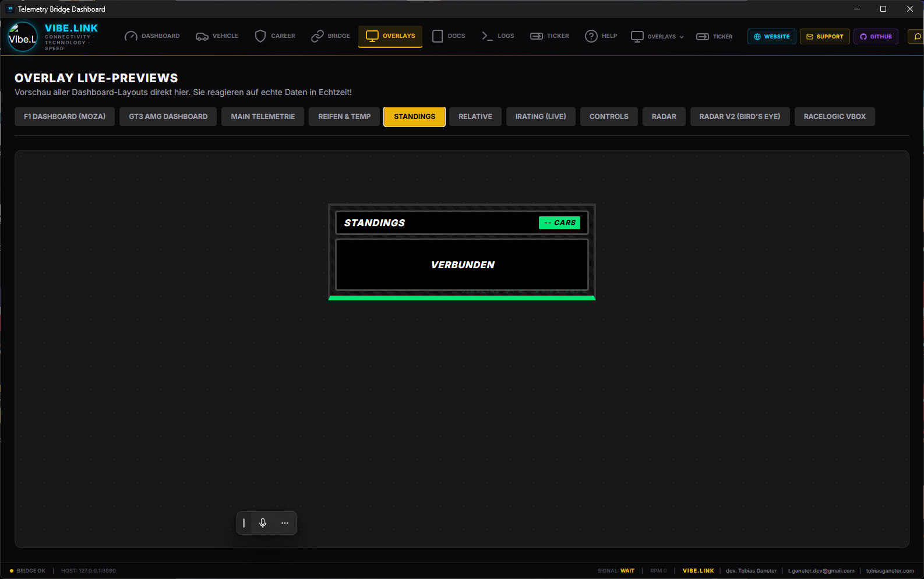The width and height of the screenshot is (924, 579).
Task: Open the three-dots menu in floating toolbar
Action: click(x=285, y=523)
